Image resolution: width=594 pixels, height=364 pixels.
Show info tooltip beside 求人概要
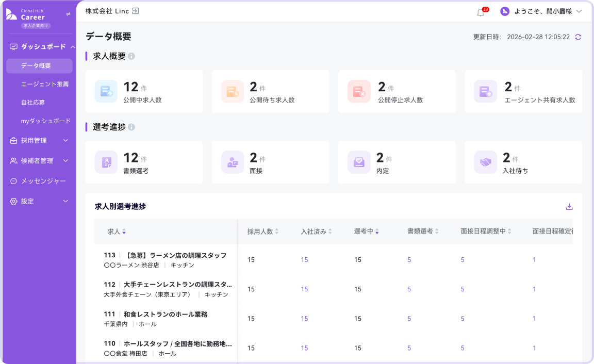tap(131, 56)
